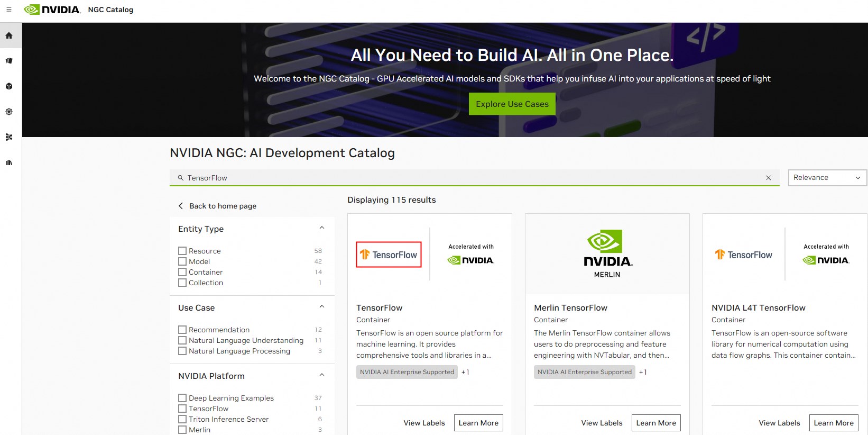This screenshot has height=435, width=868.
Task: View Labels on NVIDIA L4T TensorFlow card
Action: click(x=779, y=423)
